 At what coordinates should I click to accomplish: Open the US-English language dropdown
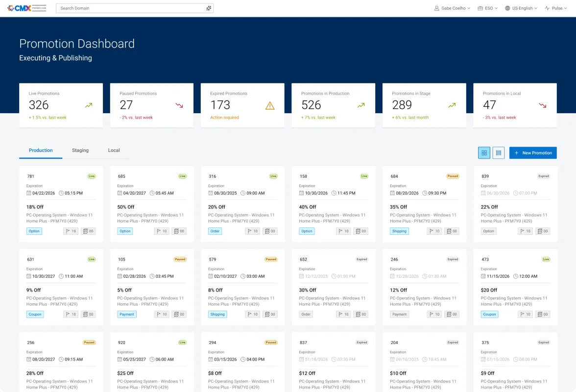pyautogui.click(x=521, y=8)
